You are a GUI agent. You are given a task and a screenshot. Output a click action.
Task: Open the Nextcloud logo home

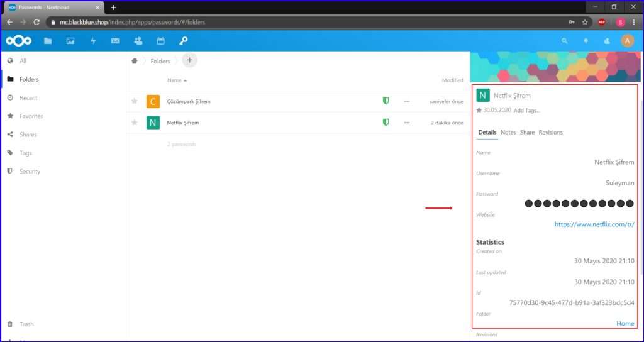pos(18,41)
